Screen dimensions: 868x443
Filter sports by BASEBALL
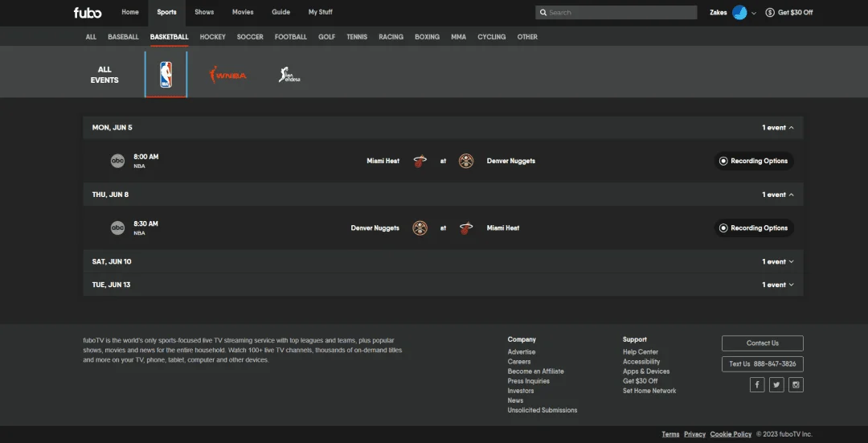click(x=124, y=37)
